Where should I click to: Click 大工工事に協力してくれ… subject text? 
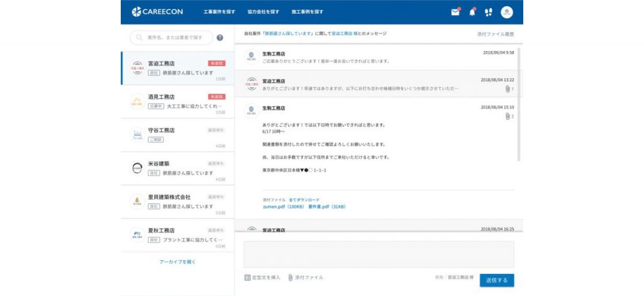tap(194, 106)
